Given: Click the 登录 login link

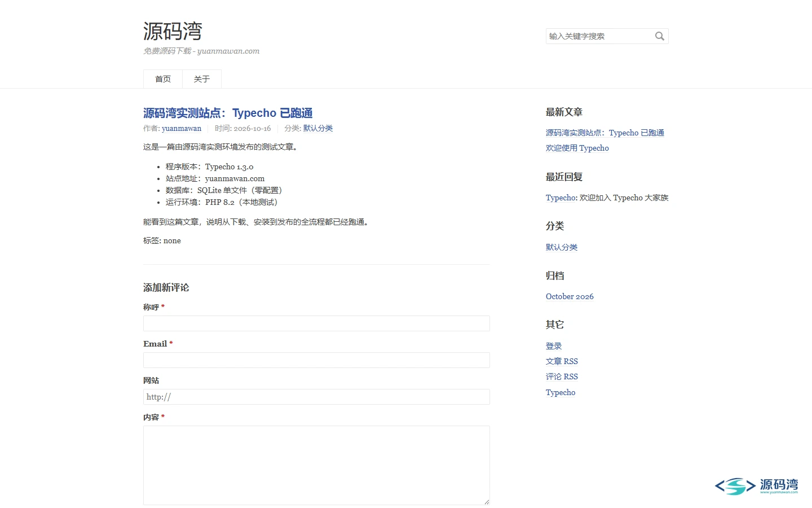Looking at the screenshot, I should point(554,346).
